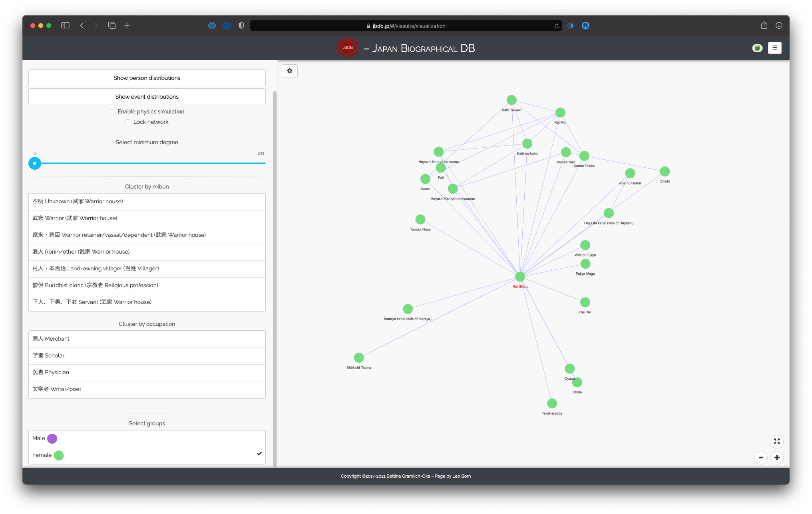Select the Hayashi kanai node
This screenshot has width=812, height=514.
tap(609, 213)
